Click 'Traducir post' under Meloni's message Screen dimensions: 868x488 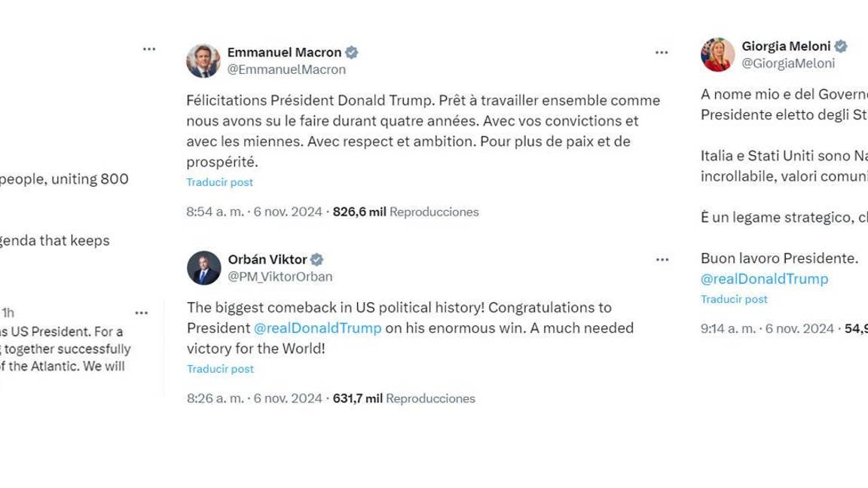tap(733, 299)
